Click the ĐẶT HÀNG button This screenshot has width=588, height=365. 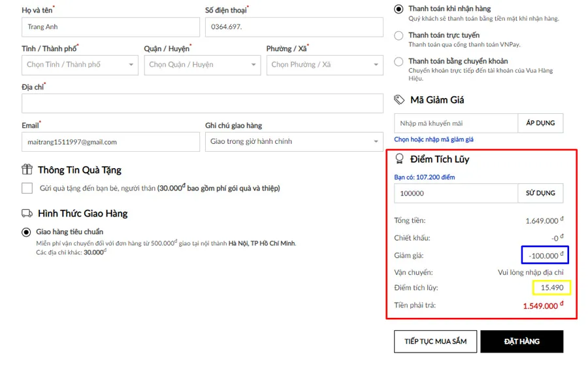coord(522,341)
